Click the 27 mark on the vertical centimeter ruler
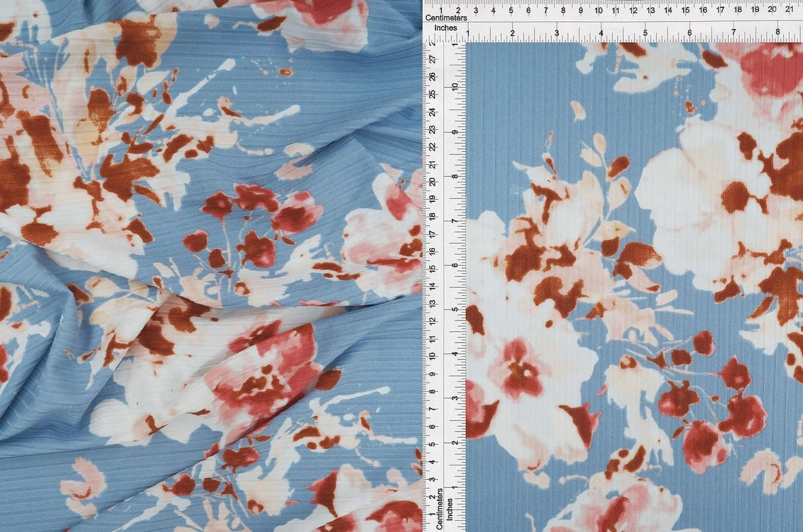This screenshot has height=532, width=803. point(433,58)
